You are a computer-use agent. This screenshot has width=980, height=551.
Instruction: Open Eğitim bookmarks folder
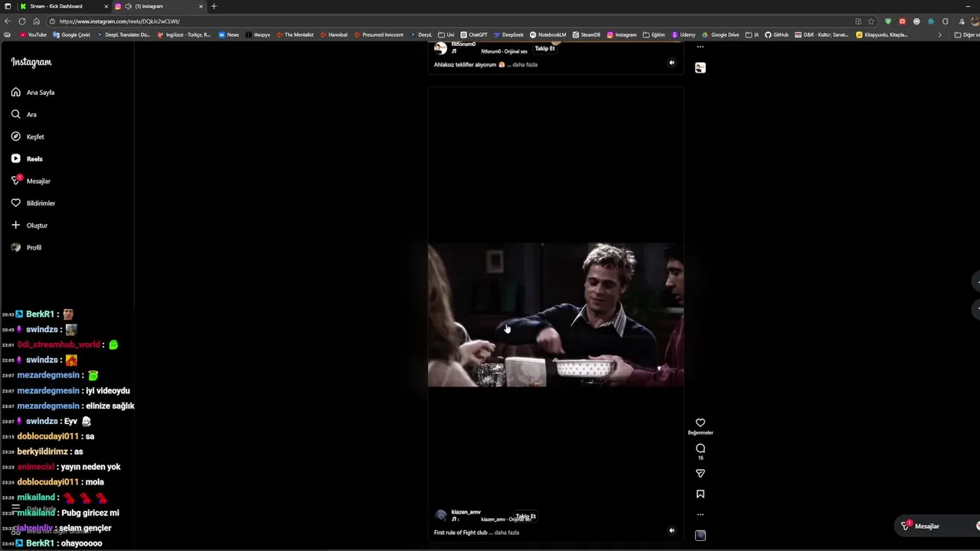point(654,34)
